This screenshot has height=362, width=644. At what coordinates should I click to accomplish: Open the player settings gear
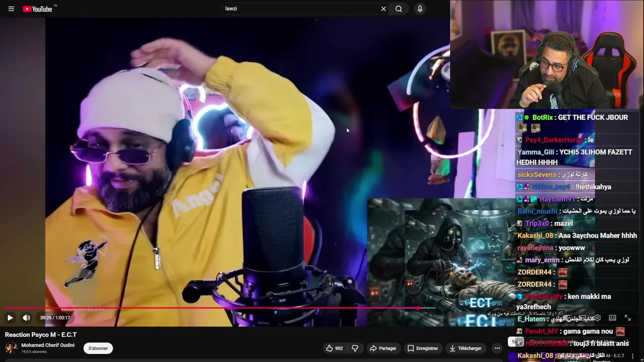pos(597,318)
